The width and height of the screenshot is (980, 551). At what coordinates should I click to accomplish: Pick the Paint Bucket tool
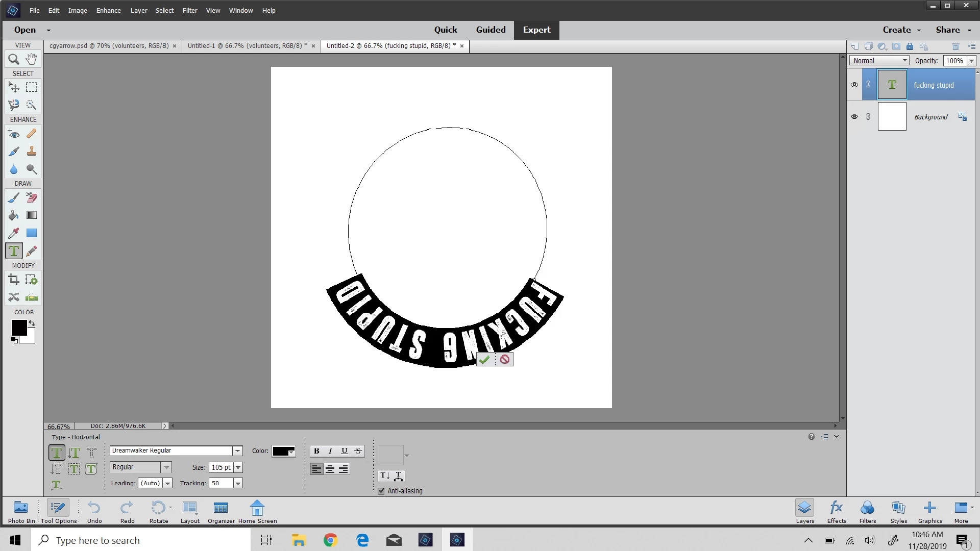(x=14, y=215)
